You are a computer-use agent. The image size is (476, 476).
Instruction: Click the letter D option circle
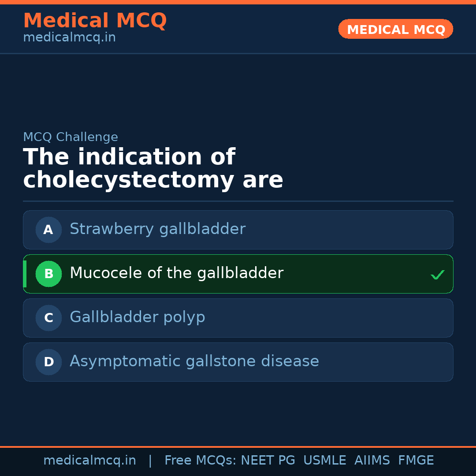(x=48, y=362)
